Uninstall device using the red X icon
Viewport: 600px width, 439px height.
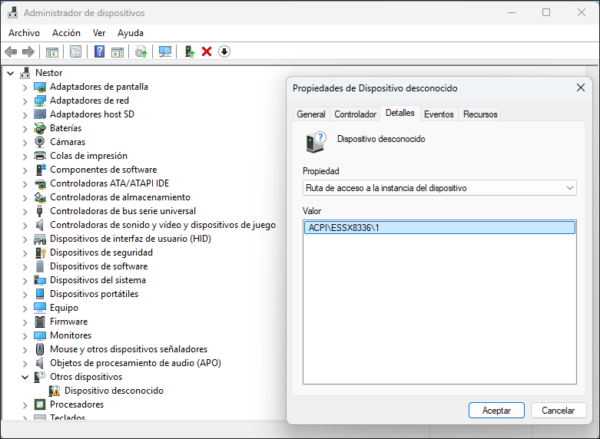(207, 52)
